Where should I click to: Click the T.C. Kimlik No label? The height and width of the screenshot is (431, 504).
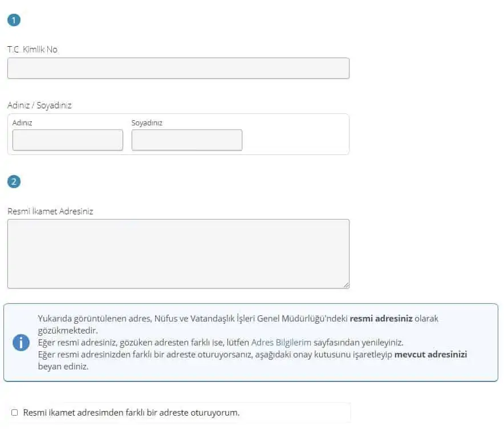click(32, 50)
